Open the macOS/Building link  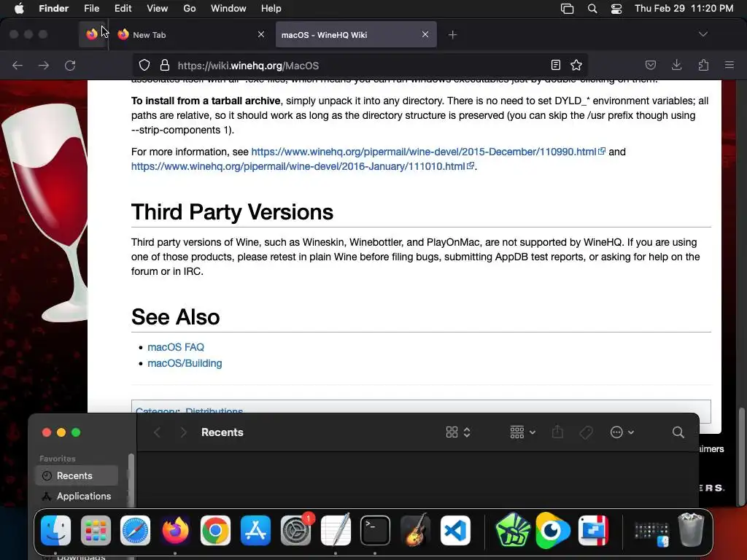[x=185, y=363]
